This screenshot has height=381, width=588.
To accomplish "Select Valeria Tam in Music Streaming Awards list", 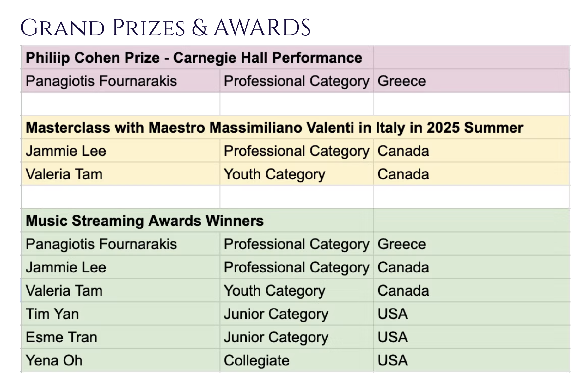I will pos(64,291).
